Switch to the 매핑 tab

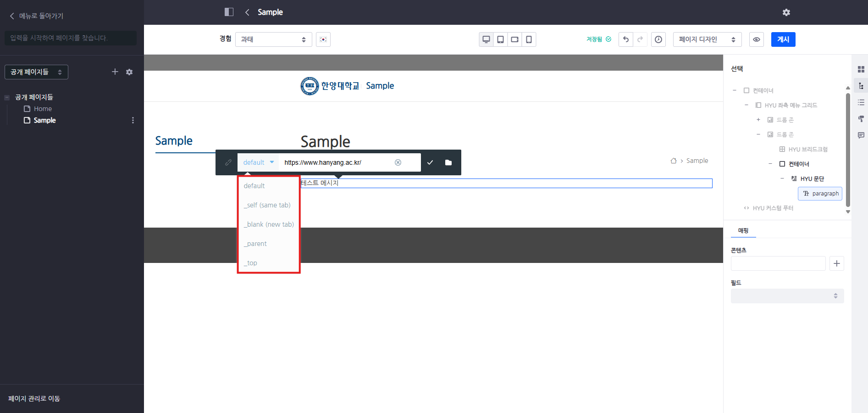[743, 230]
